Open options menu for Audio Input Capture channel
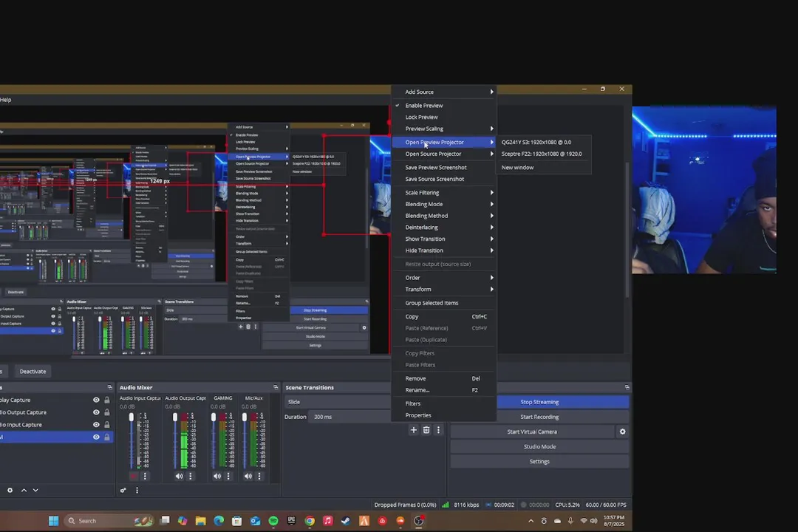This screenshot has height=532, width=798. point(145,477)
